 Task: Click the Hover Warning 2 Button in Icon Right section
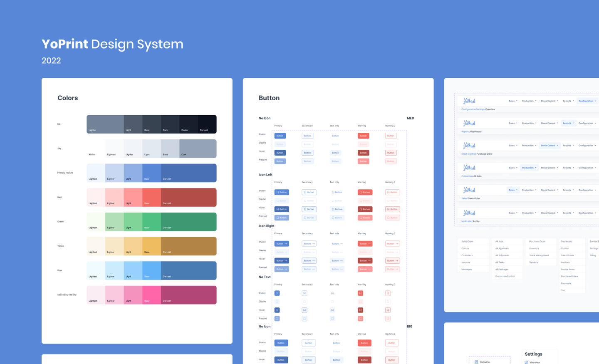click(x=392, y=261)
